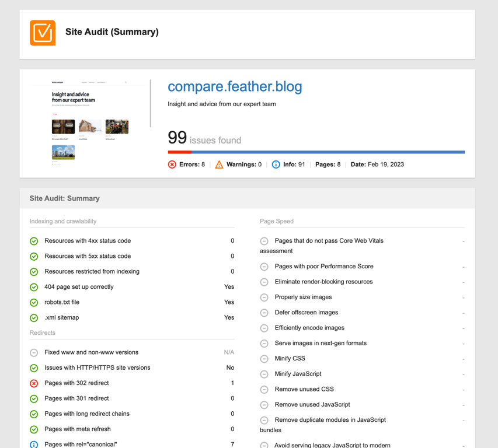This screenshot has height=448, width=498.
Task: Select 'robots.txt file' text
Action: (62, 302)
